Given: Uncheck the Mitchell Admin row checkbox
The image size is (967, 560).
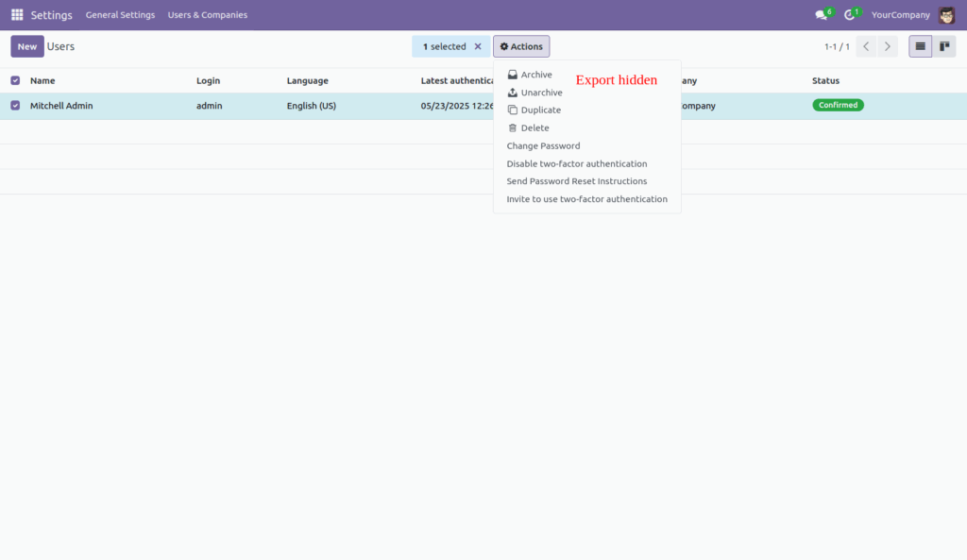Looking at the screenshot, I should tap(13, 105).
